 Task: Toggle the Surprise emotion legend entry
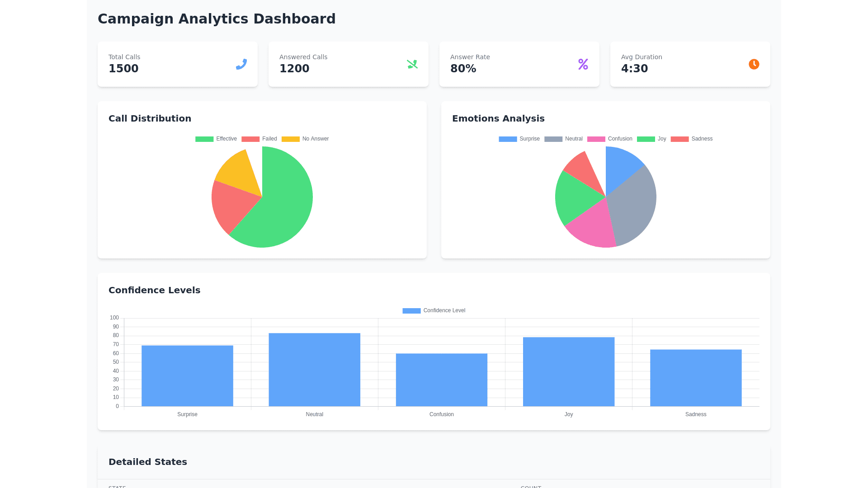[x=519, y=139]
